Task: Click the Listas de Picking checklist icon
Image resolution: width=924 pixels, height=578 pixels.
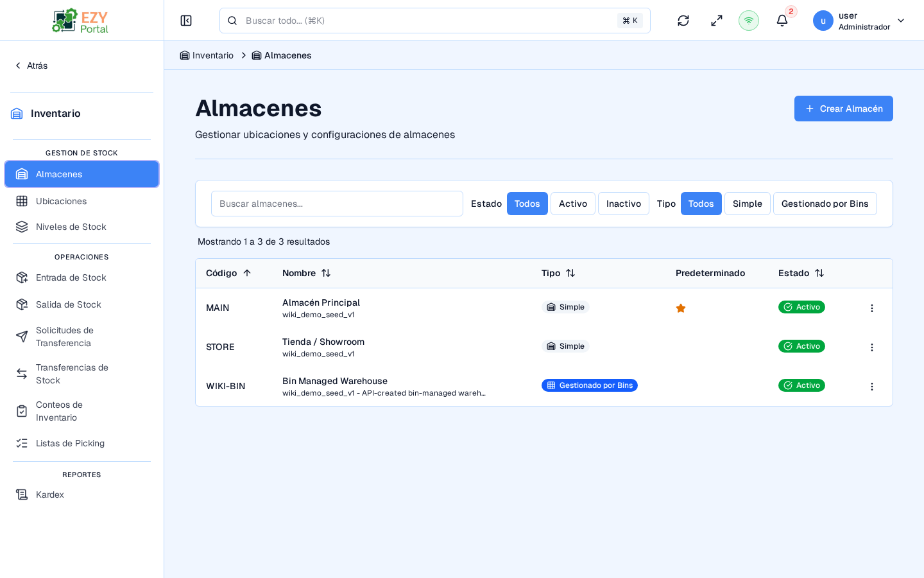Action: point(22,443)
